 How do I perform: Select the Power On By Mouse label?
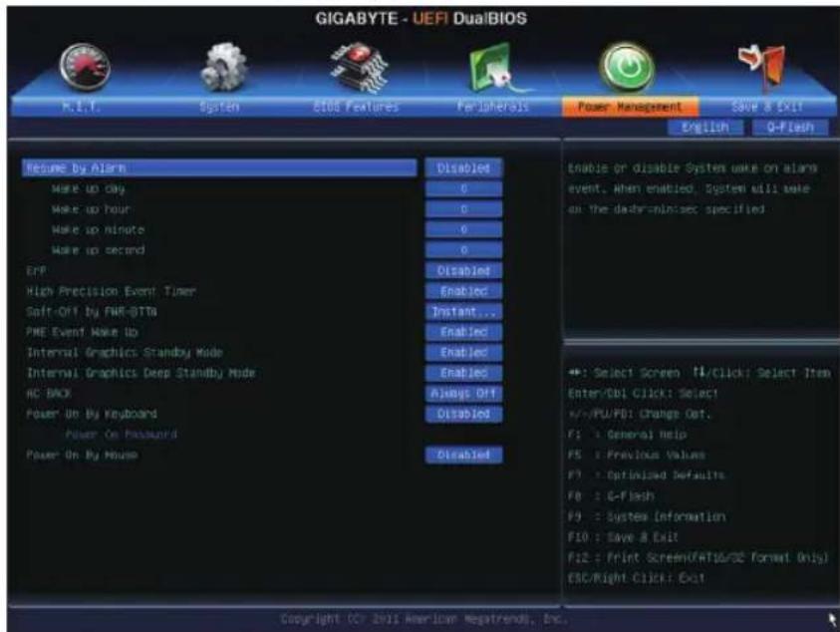coord(82,455)
